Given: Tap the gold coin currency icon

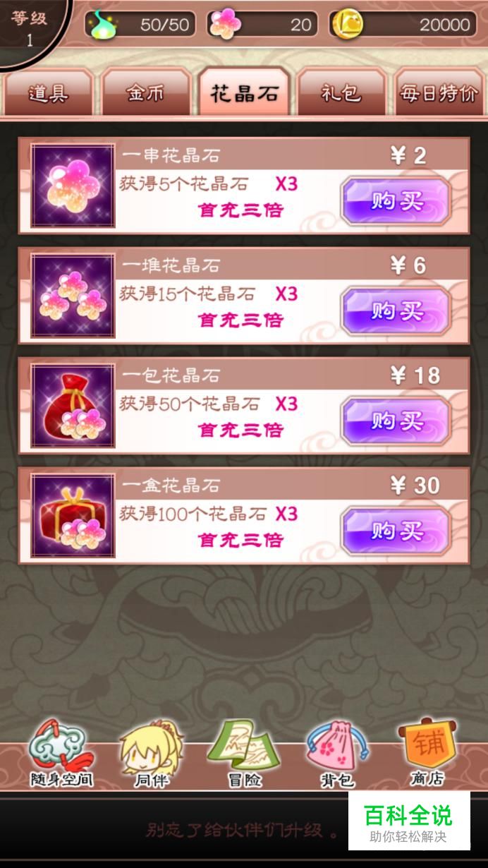Looking at the screenshot, I should click(348, 25).
